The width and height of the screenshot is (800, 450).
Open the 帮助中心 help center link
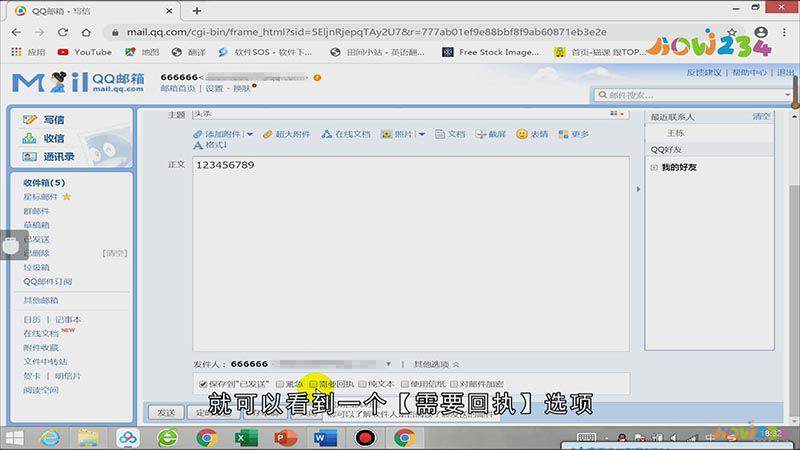(749, 72)
